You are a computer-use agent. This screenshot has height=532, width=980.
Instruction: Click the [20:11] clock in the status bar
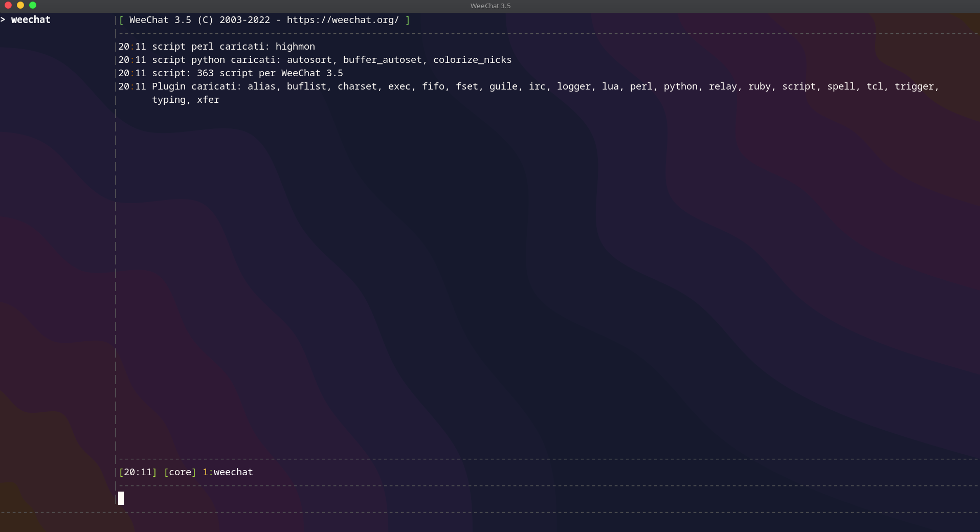coord(138,472)
